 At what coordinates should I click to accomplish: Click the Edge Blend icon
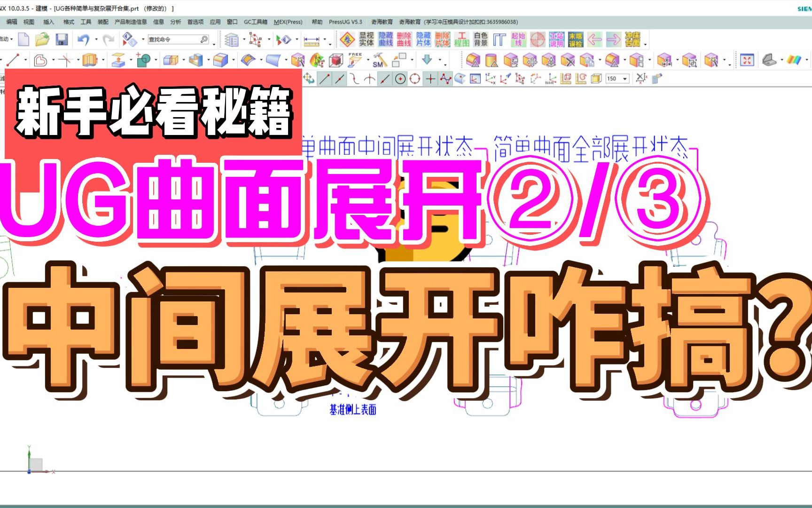[220, 60]
